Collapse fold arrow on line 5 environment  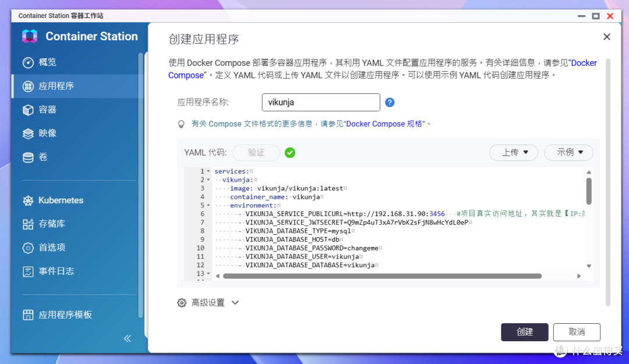coord(208,206)
